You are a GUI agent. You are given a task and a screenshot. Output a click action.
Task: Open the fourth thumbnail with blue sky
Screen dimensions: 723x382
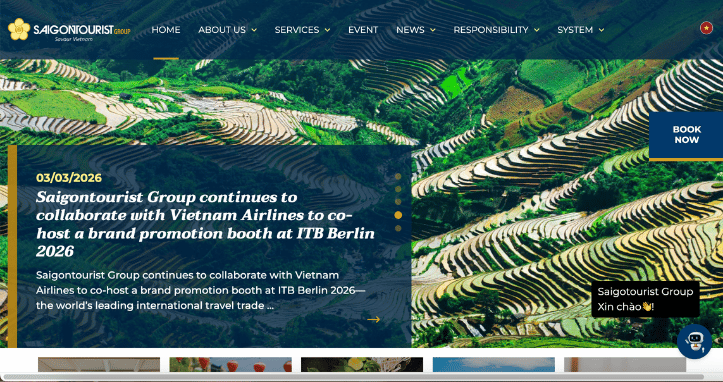pyautogui.click(x=493, y=364)
